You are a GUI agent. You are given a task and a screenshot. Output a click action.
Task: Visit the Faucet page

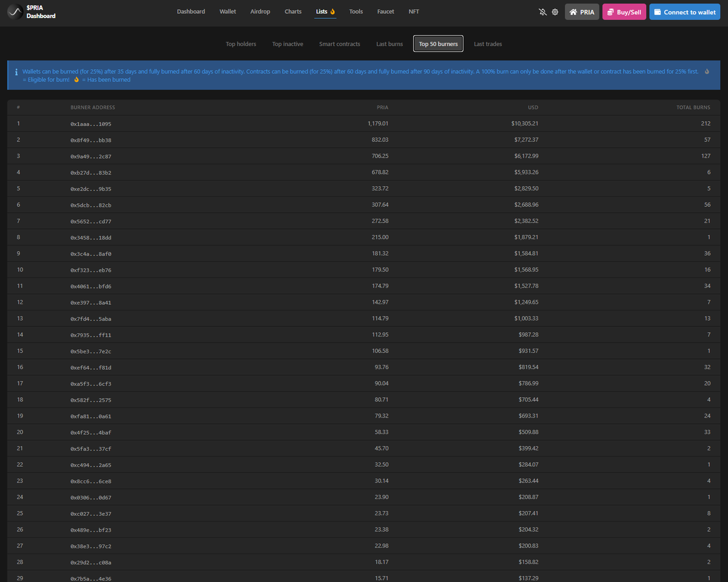click(385, 12)
